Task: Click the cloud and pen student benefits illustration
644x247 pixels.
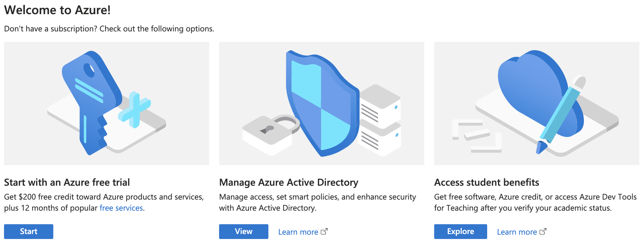Action: [x=537, y=103]
